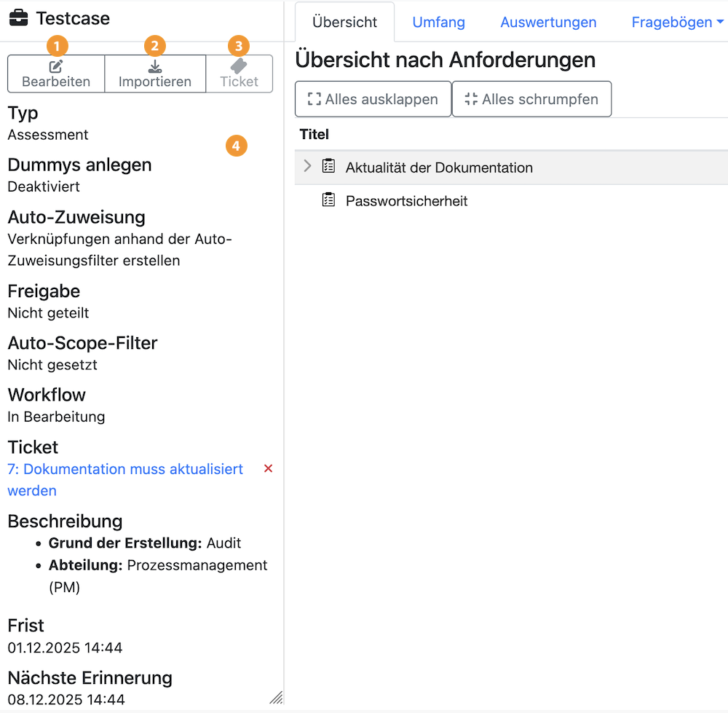Remove the linked ticket via the red X

pyautogui.click(x=268, y=468)
